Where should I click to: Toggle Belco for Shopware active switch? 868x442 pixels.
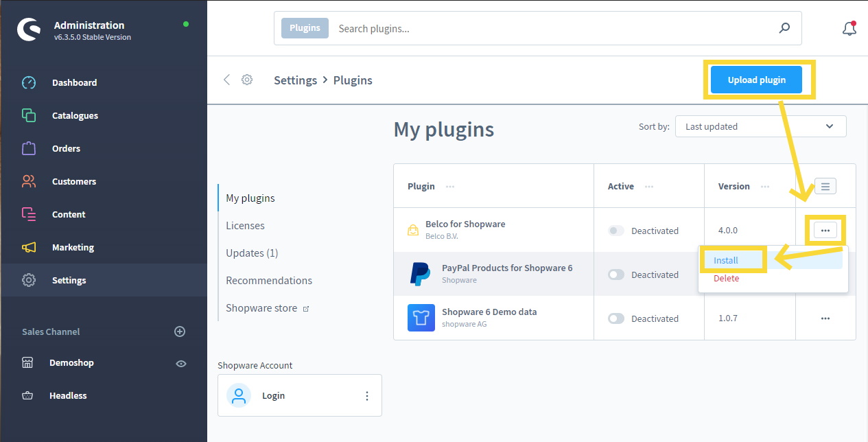pyautogui.click(x=616, y=231)
